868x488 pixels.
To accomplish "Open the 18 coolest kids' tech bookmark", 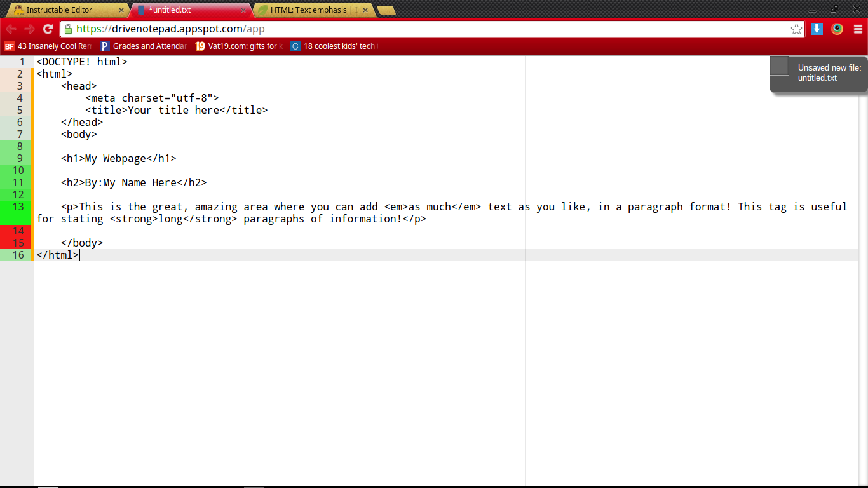I will (334, 46).
